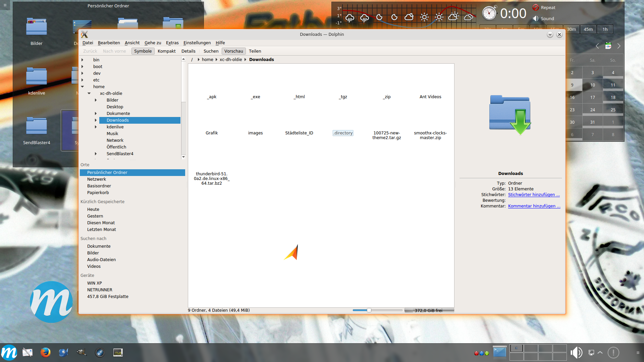
Task: Adjust the icon zoom slider
Action: pyautogui.click(x=369, y=310)
